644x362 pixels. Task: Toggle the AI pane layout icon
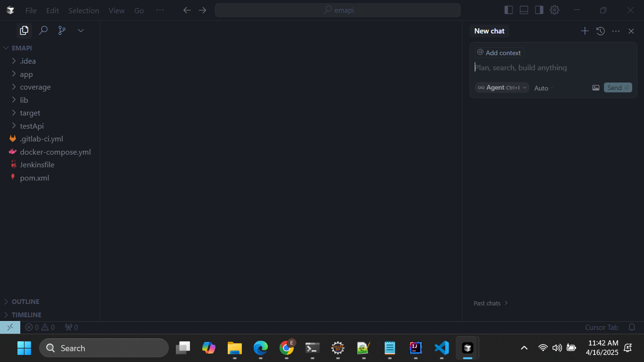539,10
